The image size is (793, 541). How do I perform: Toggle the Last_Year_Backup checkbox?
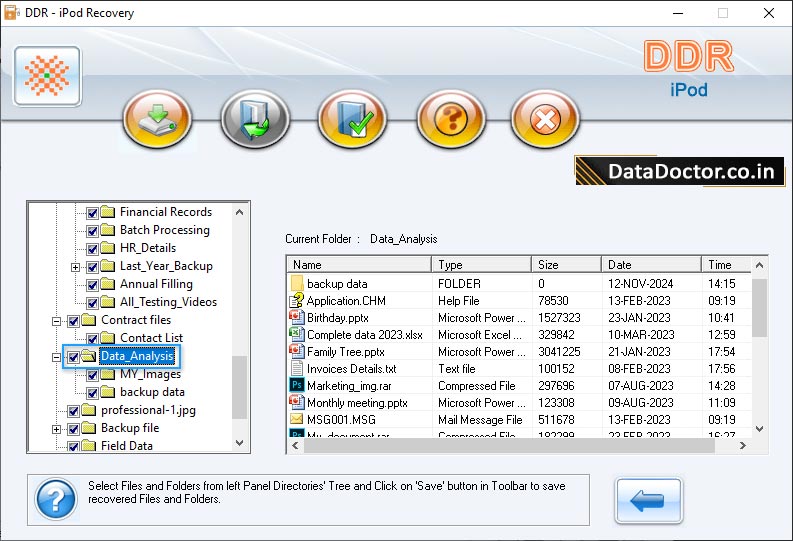[92, 267]
